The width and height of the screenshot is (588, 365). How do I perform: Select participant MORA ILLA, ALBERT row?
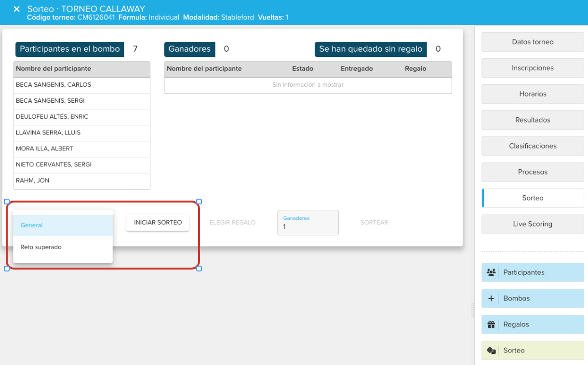pos(81,149)
